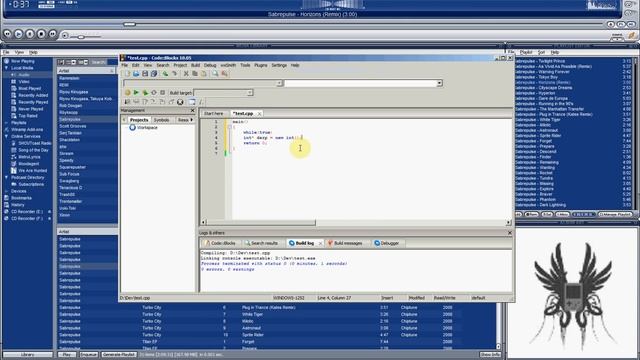Collapse Podcast Directory tree in Winamp
This screenshot has height=360, width=640.
[x=7, y=178]
